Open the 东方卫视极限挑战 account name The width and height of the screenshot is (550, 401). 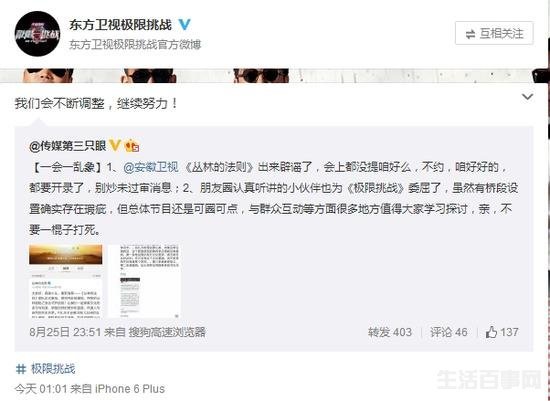(120, 25)
